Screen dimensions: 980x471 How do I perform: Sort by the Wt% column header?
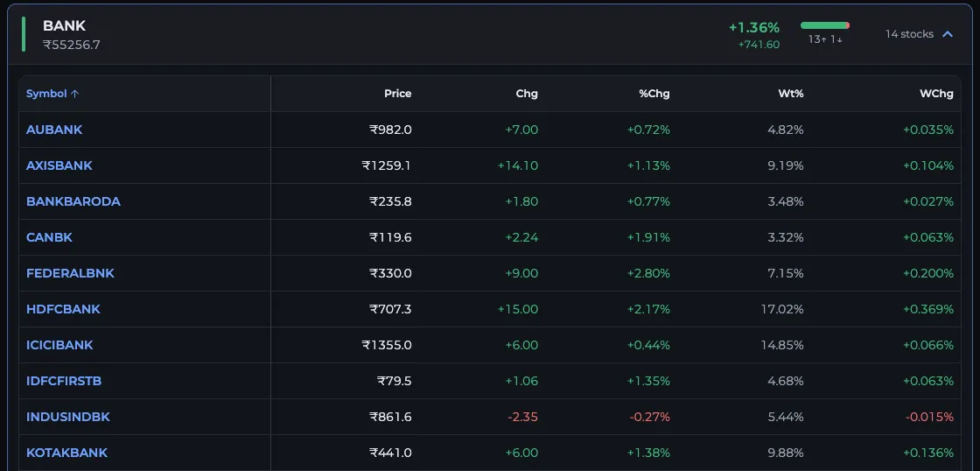click(791, 94)
